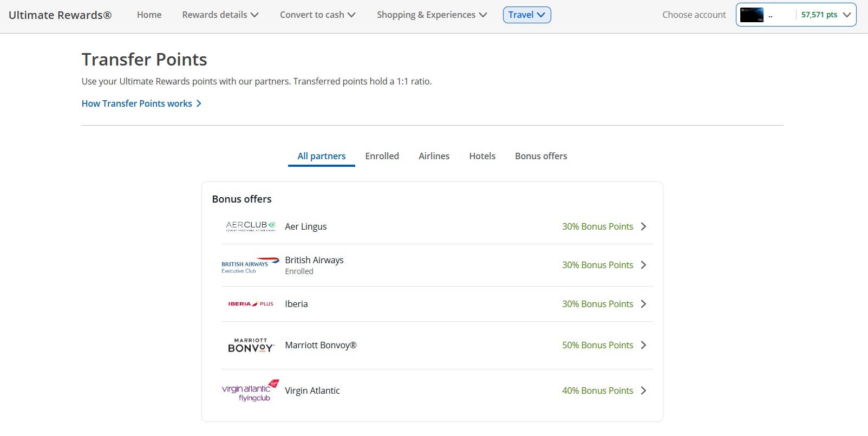The width and height of the screenshot is (868, 436).
Task: Open Marriott Bonvoy via its right chevron
Action: click(x=643, y=345)
